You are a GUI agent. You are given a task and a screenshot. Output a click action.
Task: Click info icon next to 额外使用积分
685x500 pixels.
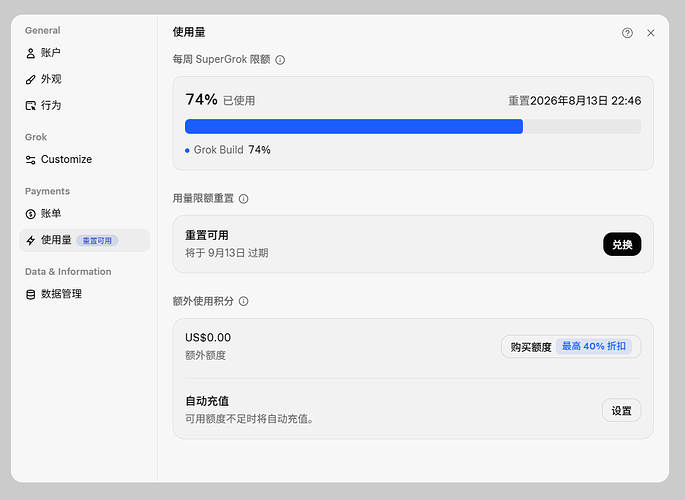click(x=244, y=301)
